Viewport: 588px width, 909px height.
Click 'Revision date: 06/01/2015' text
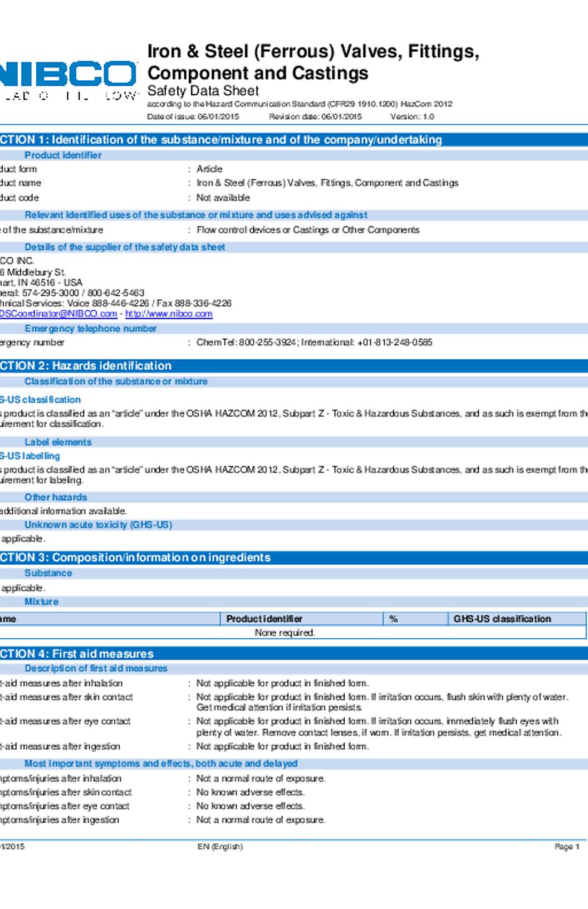[x=315, y=117]
